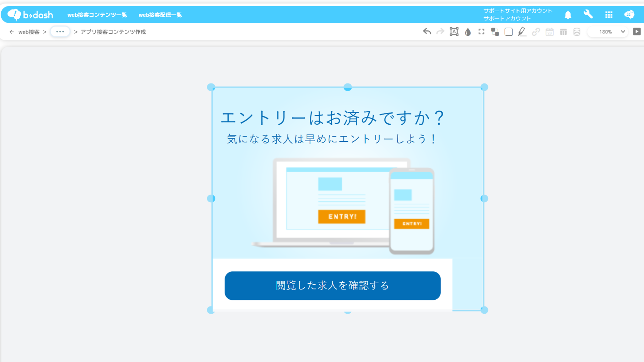Click the calendar icon

[x=550, y=32]
